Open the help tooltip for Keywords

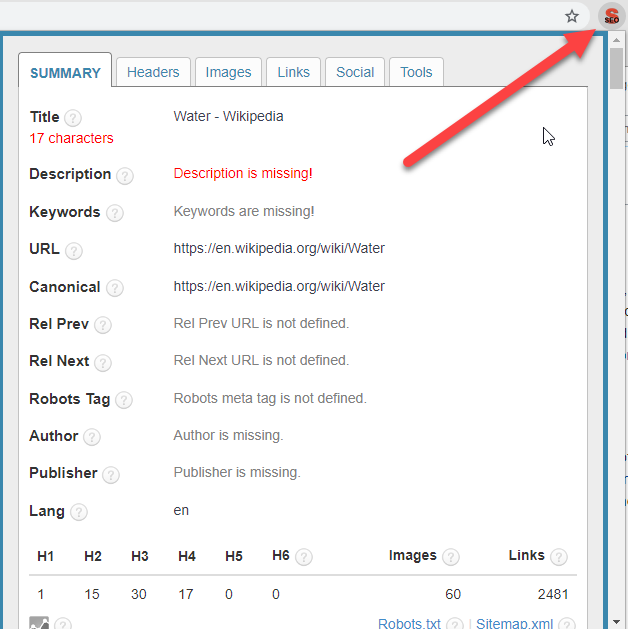[115, 213]
